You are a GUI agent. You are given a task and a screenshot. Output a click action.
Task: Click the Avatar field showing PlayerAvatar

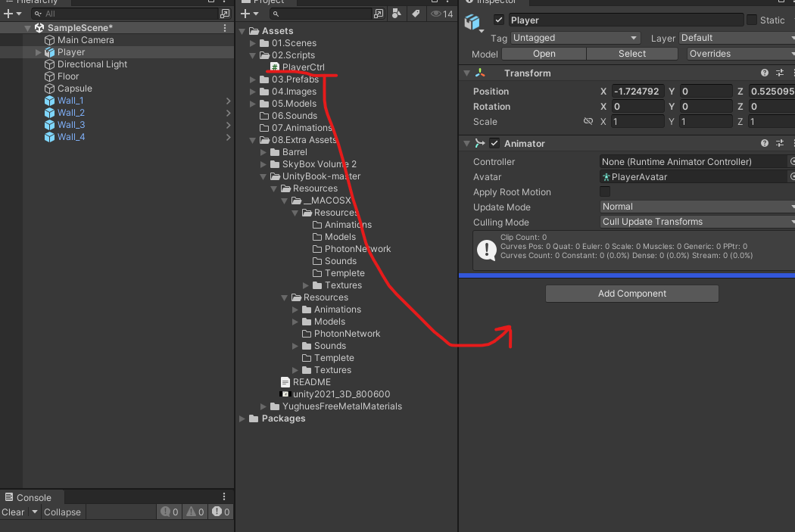tap(693, 177)
